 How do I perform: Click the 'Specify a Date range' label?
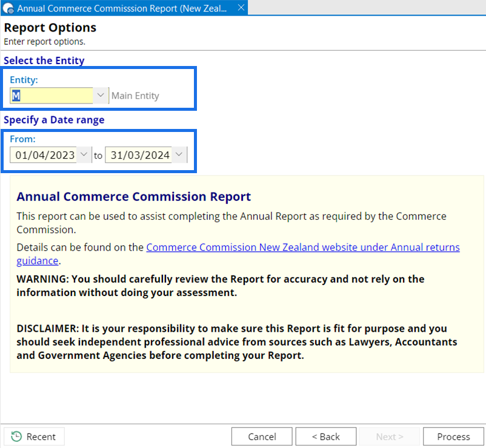pyautogui.click(x=54, y=120)
